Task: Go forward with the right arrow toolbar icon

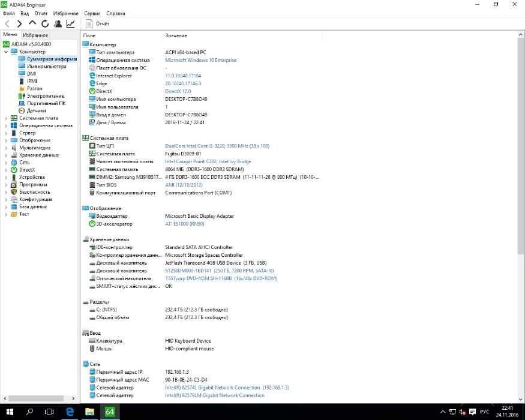Action: [19, 24]
